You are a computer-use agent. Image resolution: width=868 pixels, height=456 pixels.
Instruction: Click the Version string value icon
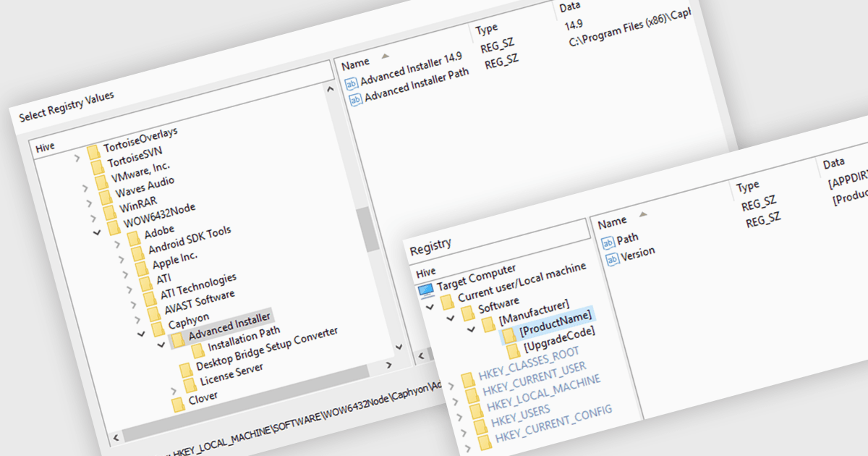tap(612, 258)
